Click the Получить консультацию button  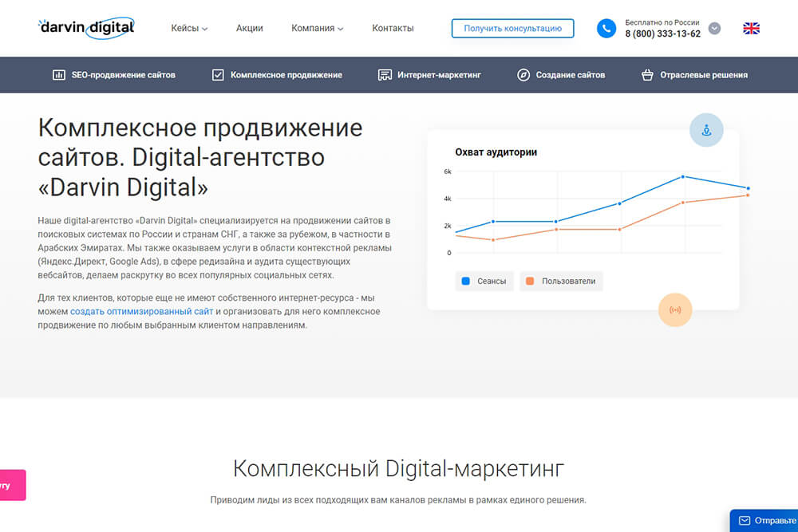point(512,29)
